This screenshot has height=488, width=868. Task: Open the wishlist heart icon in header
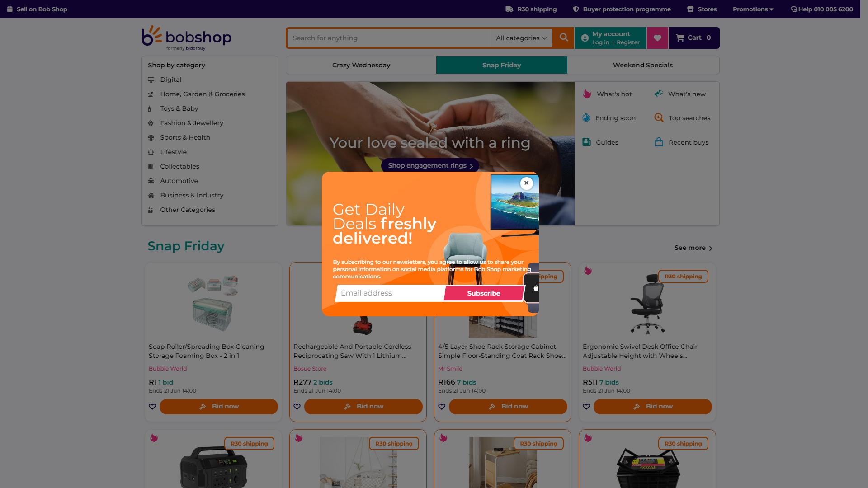[658, 38]
